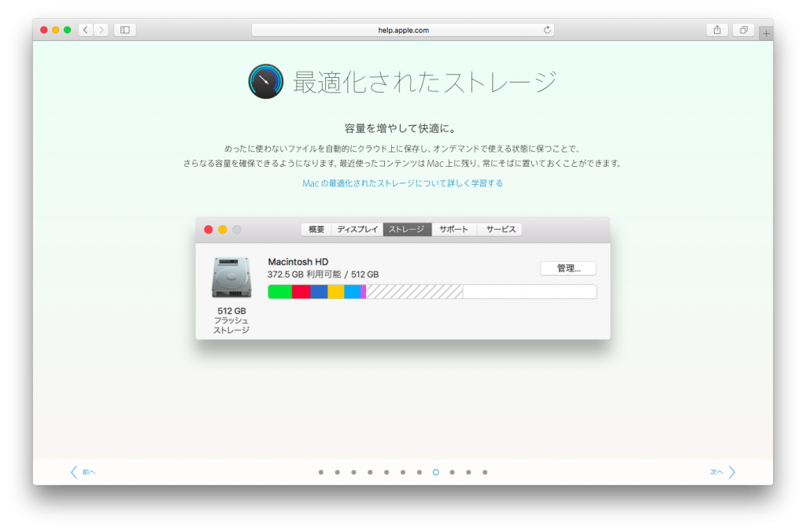Switch to the 概要 tab

tap(316, 230)
